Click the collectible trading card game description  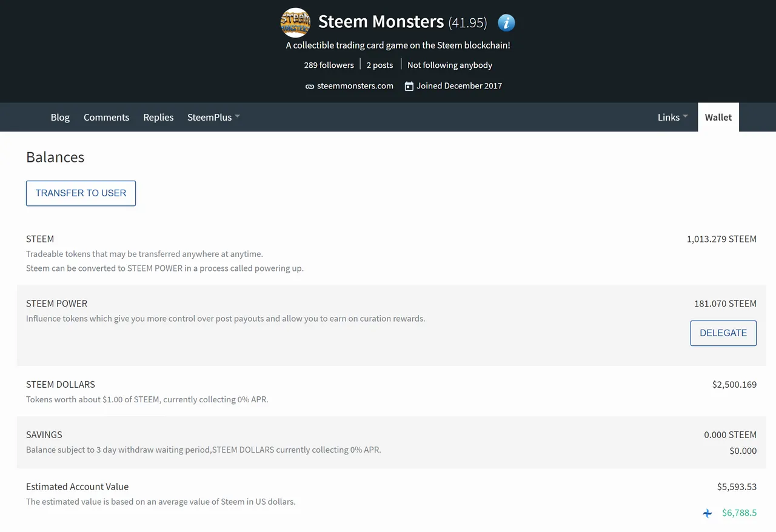click(x=398, y=45)
